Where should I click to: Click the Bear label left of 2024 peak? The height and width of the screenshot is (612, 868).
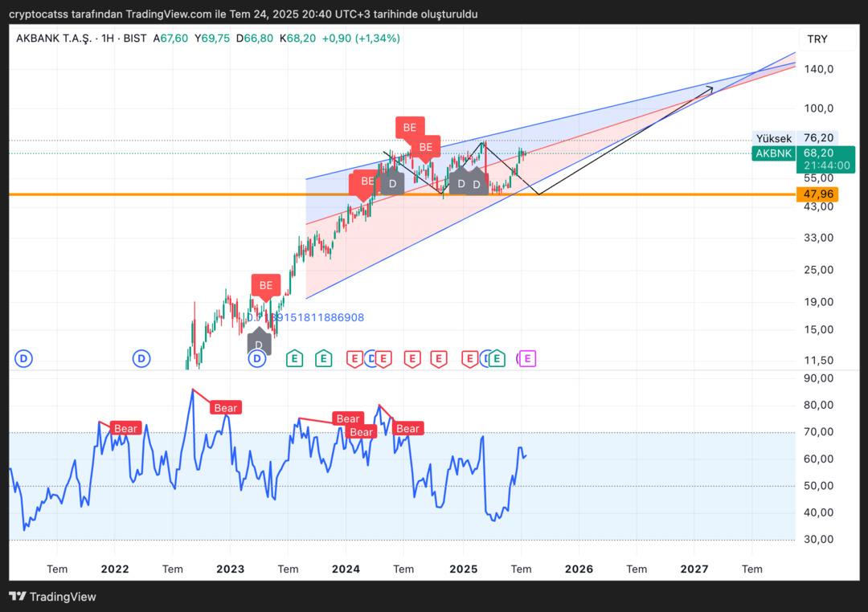pos(348,418)
